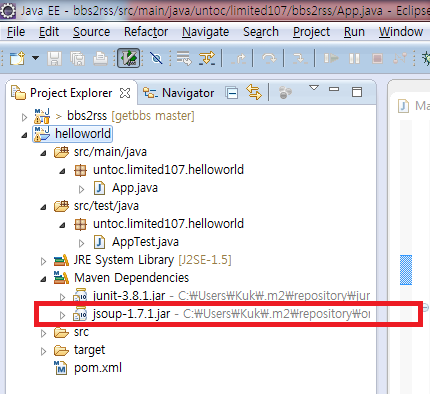Expand the junit-3.8.1.jar entry
This screenshot has width=430, height=394.
click(62, 297)
